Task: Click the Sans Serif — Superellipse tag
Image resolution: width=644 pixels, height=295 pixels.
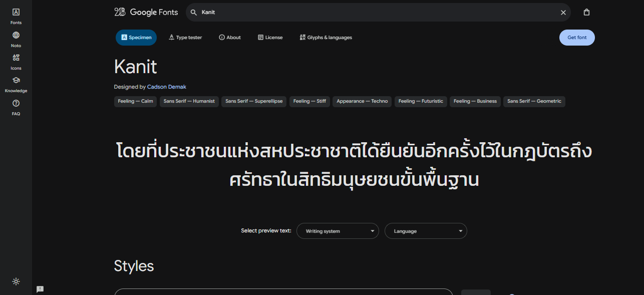Action: 254,101
